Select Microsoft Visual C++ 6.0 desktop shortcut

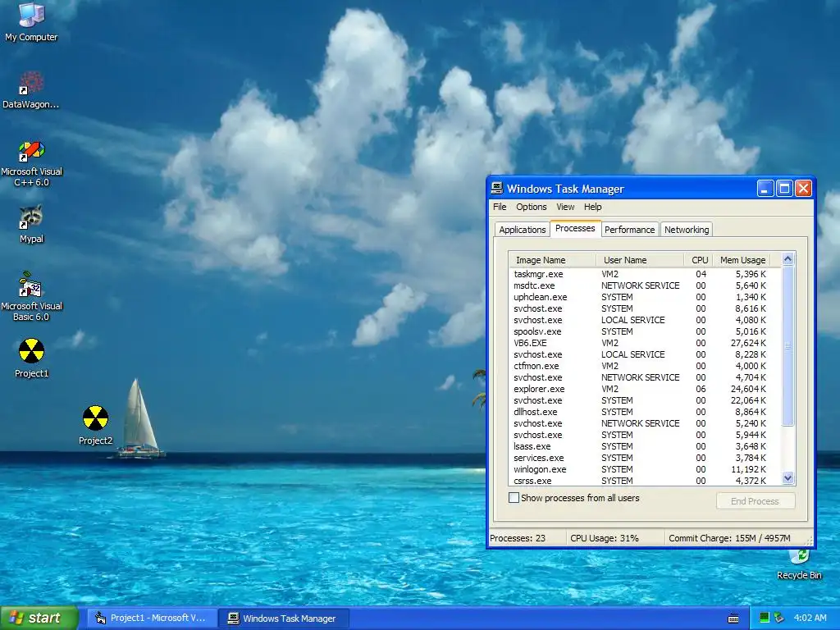pyautogui.click(x=32, y=162)
